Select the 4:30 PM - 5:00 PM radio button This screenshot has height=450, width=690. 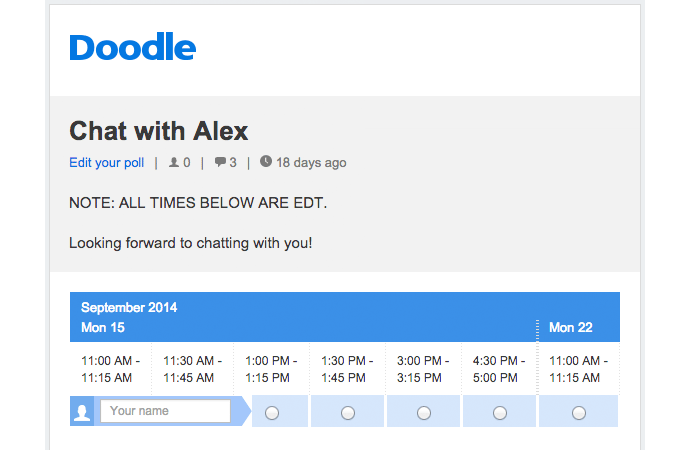pos(500,412)
